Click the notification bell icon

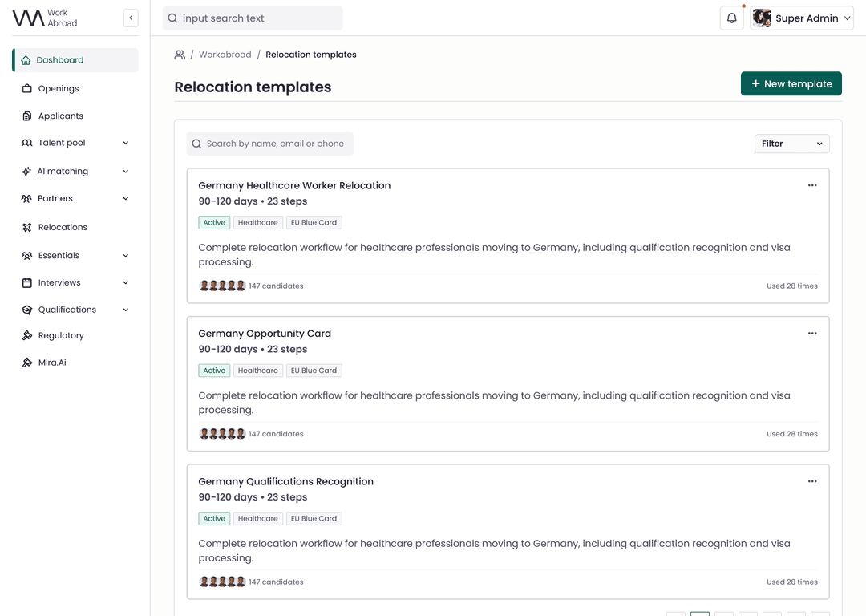point(731,18)
